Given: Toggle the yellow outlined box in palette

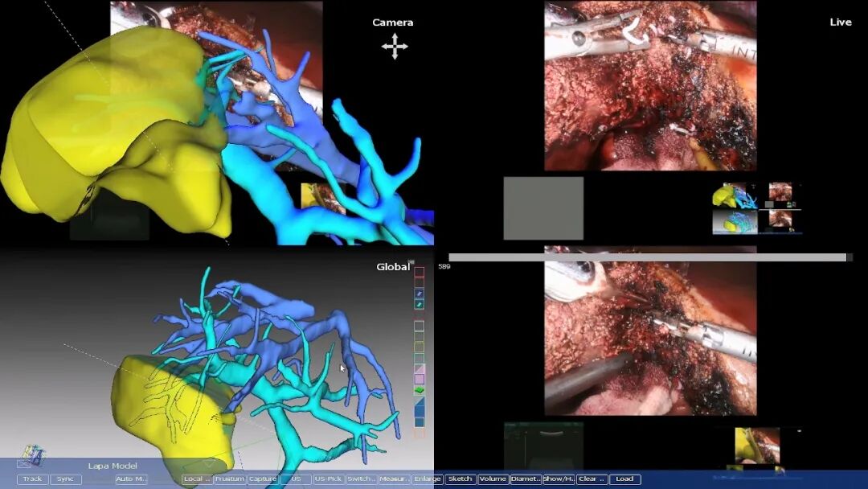Looking at the screenshot, I should coord(419,347).
